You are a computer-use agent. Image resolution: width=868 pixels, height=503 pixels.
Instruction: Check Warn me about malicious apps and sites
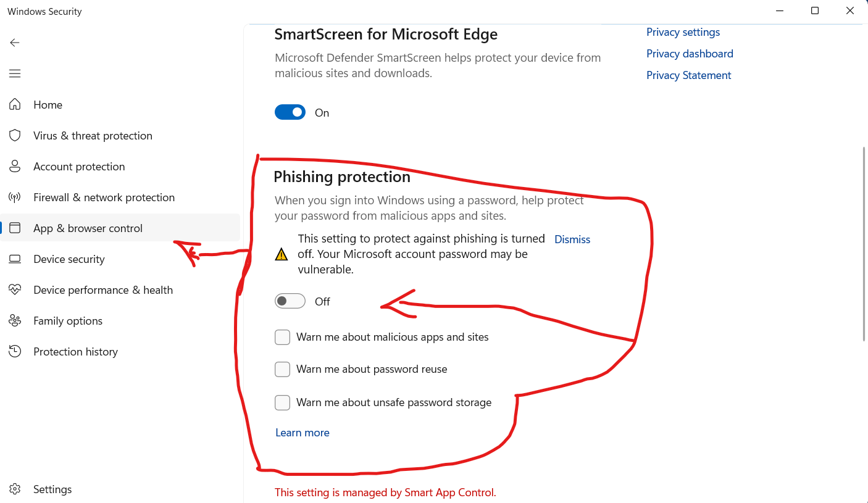click(x=282, y=337)
